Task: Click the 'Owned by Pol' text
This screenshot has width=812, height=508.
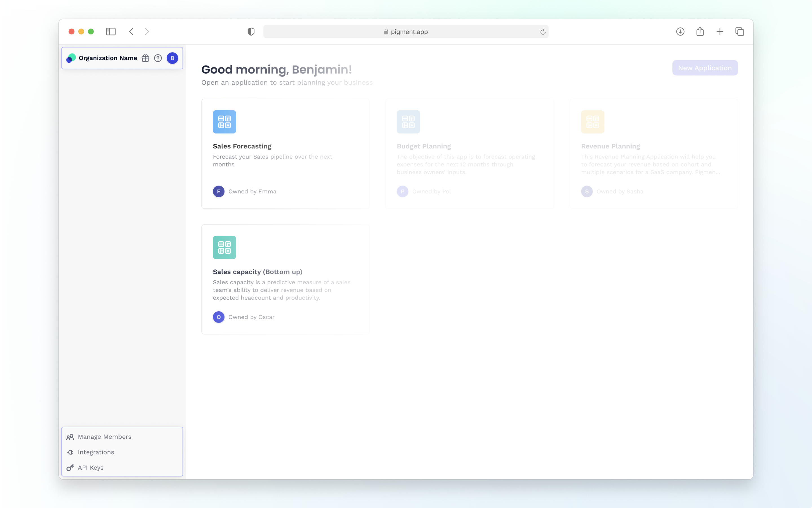Action: point(431,192)
